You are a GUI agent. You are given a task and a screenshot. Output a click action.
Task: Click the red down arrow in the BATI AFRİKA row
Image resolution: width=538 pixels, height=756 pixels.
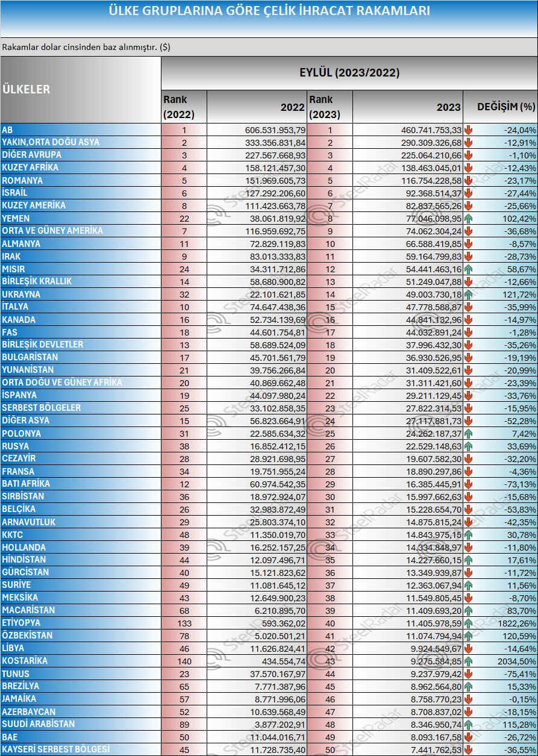pyautogui.click(x=469, y=484)
